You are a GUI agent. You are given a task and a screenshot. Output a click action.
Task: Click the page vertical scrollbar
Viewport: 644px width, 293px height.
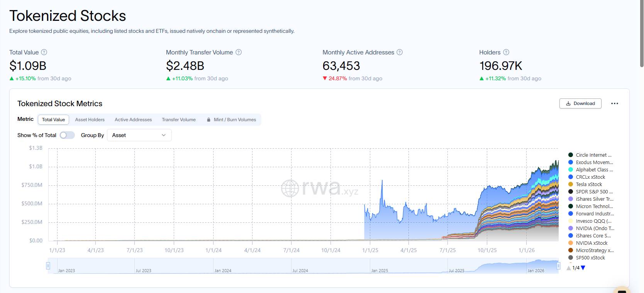coord(641,35)
